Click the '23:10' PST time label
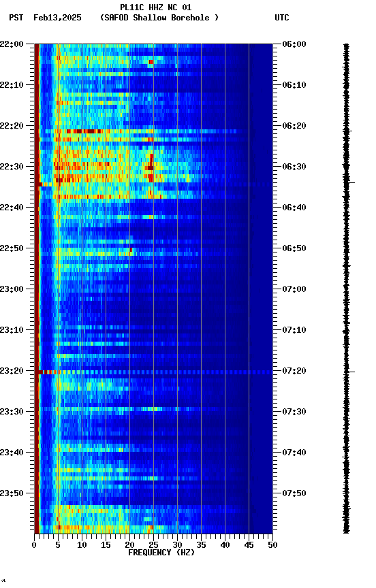 click(12, 330)
